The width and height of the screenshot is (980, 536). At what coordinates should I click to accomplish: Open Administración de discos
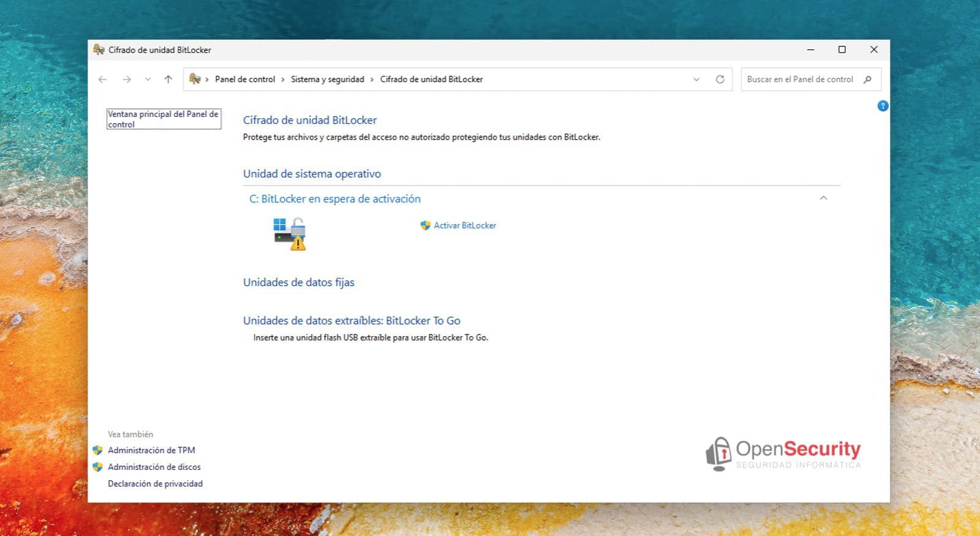tap(154, 467)
